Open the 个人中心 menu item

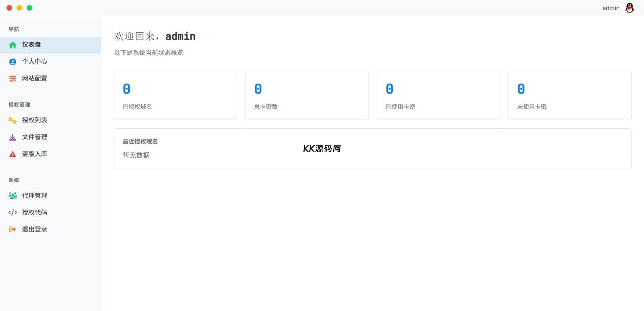coord(34,62)
